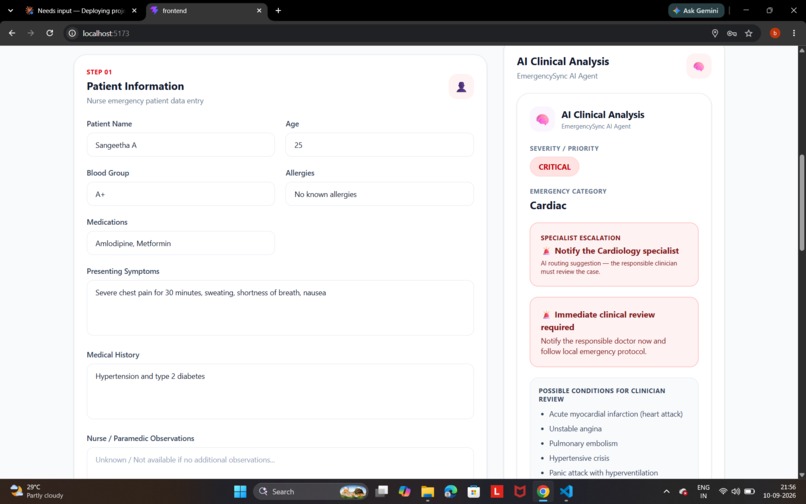Click 'Acute myocardial infarction (heart attack)' item
The image size is (806, 504).
pyautogui.click(x=615, y=413)
